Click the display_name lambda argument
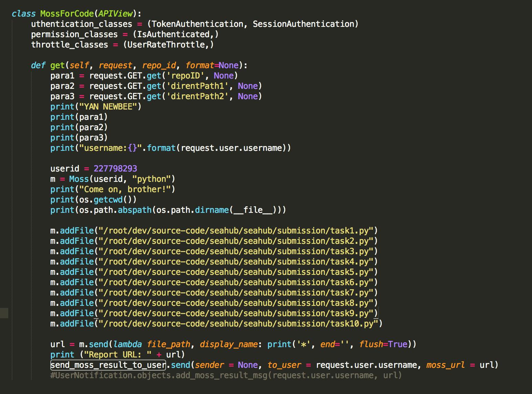 229,344
